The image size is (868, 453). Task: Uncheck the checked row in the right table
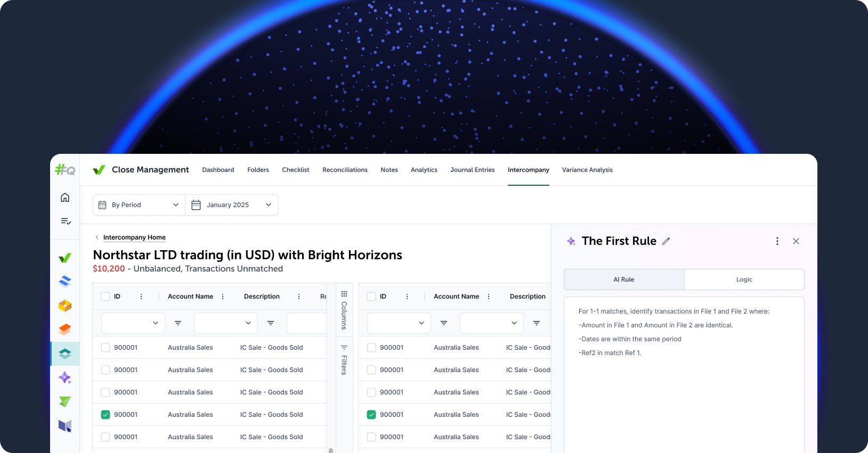(x=371, y=415)
